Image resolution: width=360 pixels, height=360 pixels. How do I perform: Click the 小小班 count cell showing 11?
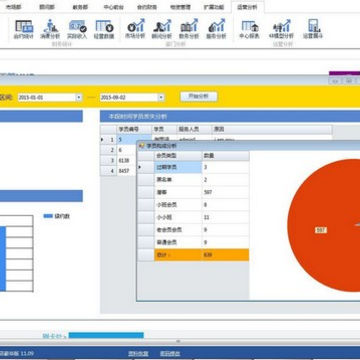point(226,217)
